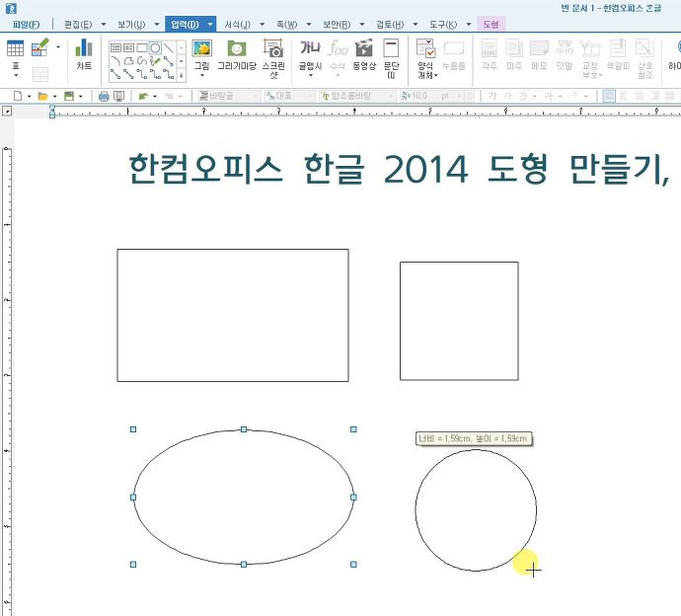681x616 pixels.
Task: Open the dropdown beside the new document icon
Action: click(29, 97)
